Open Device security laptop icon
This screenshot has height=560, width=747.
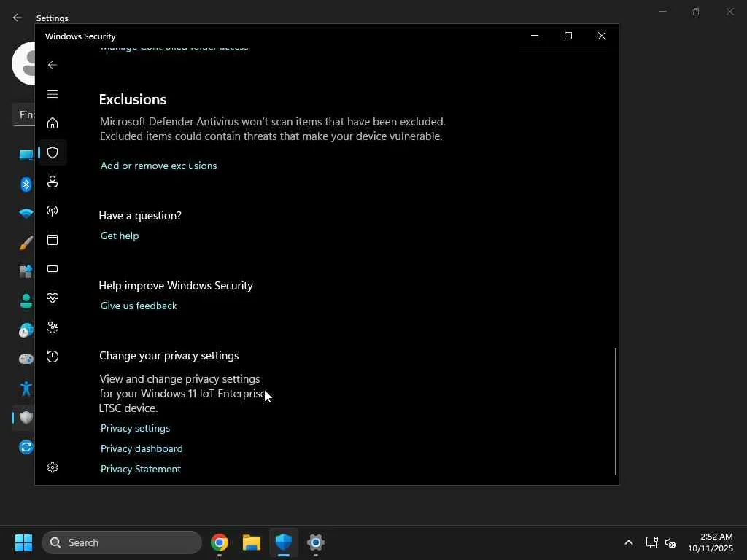tap(53, 270)
